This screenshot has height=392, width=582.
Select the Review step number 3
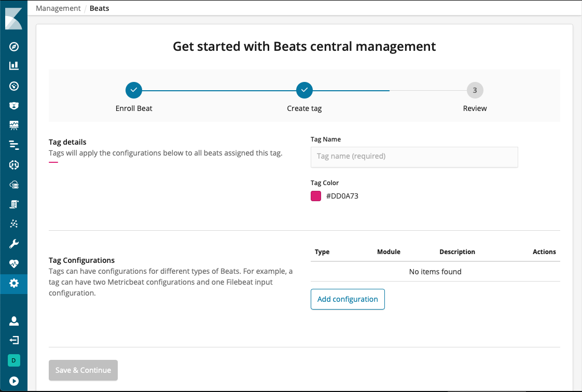coord(475,90)
